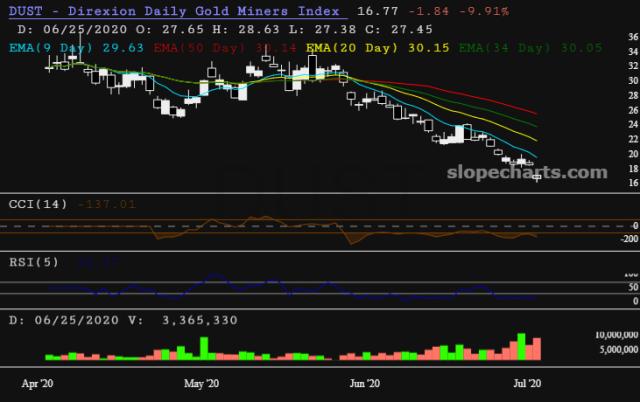Screen dimensions: 640x402
Task: Select the price change -1.84
Action: 428,11
